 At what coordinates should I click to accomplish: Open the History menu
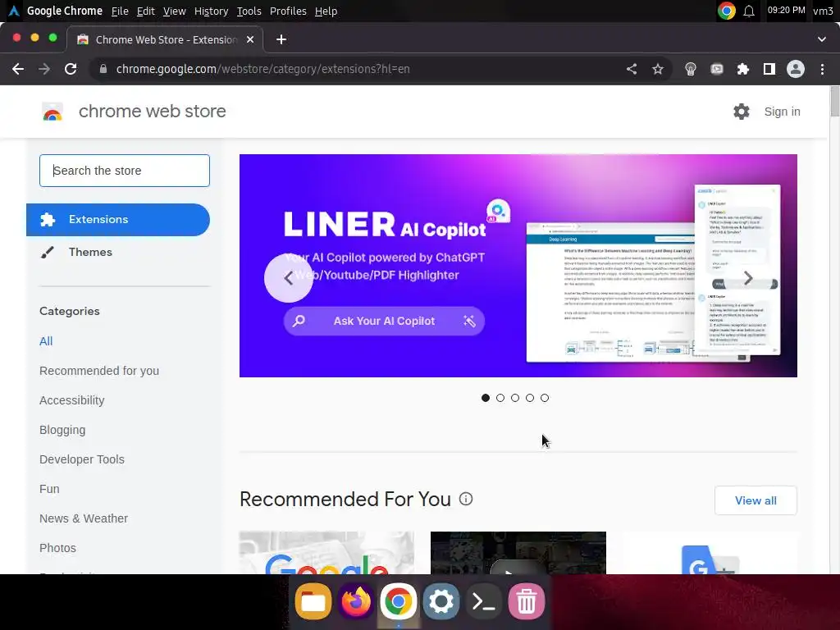point(211,11)
